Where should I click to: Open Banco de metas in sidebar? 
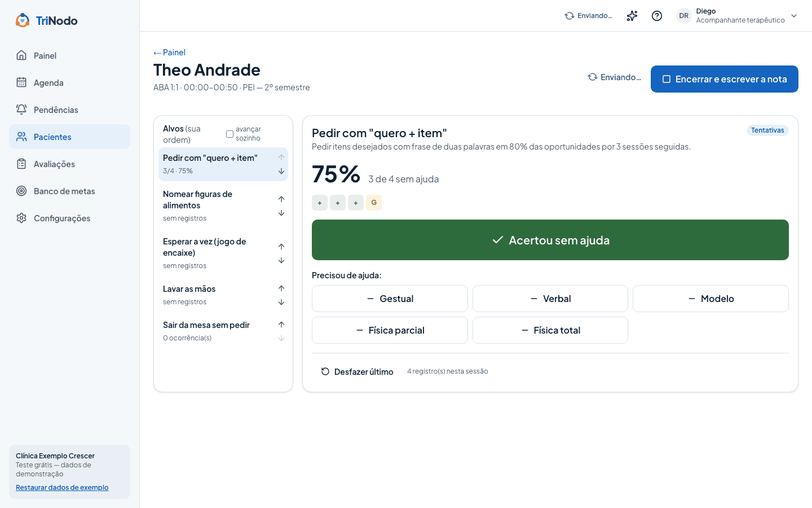pos(69,191)
